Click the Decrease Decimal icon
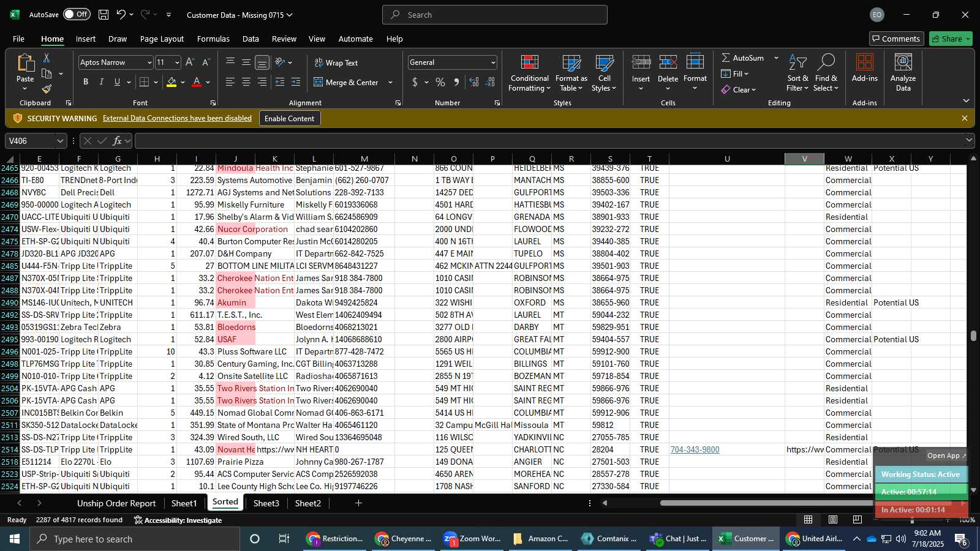Viewport: 980px width, 551px height. point(490,82)
